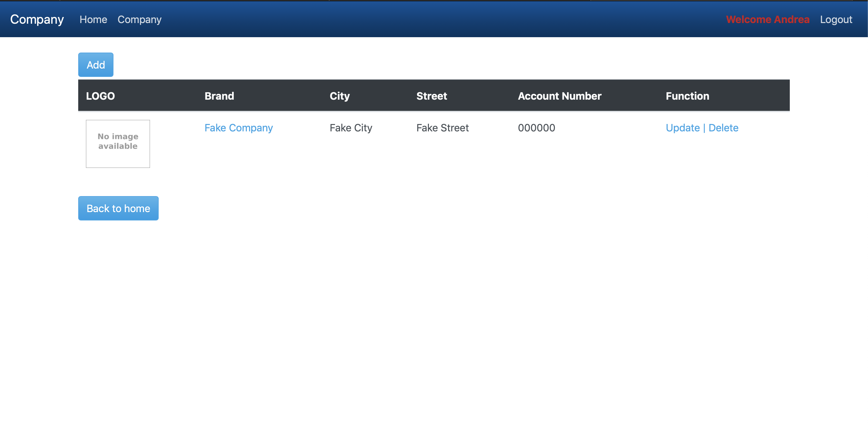Click the Add button
Image resolution: width=868 pixels, height=439 pixels.
click(96, 65)
